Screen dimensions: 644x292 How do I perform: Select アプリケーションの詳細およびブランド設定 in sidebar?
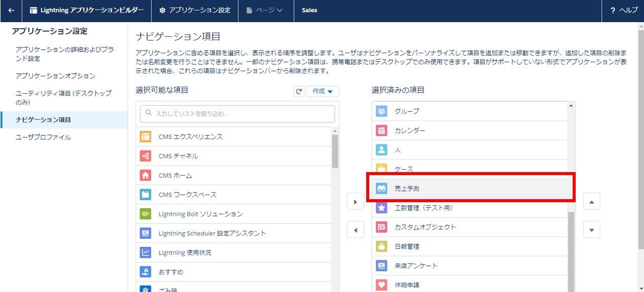tap(64, 54)
